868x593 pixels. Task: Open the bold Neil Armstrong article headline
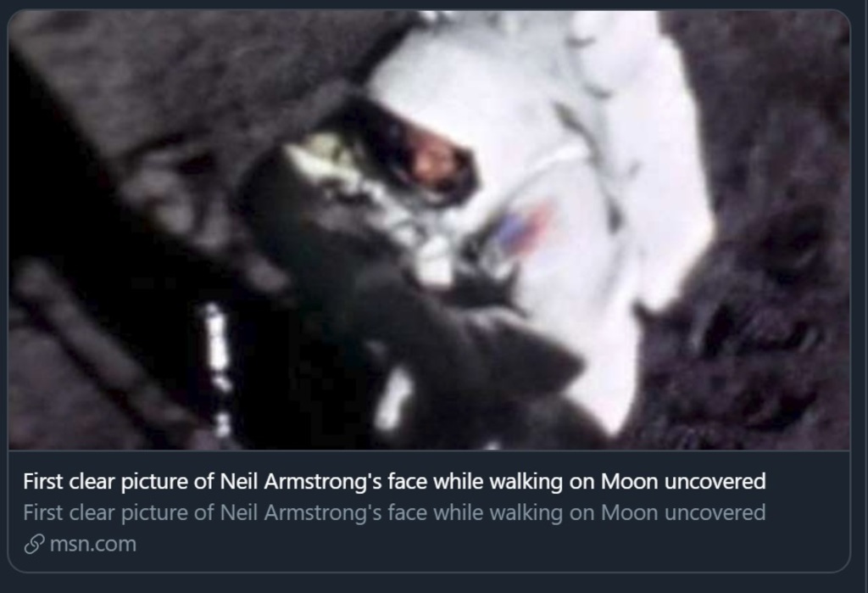tap(394, 481)
